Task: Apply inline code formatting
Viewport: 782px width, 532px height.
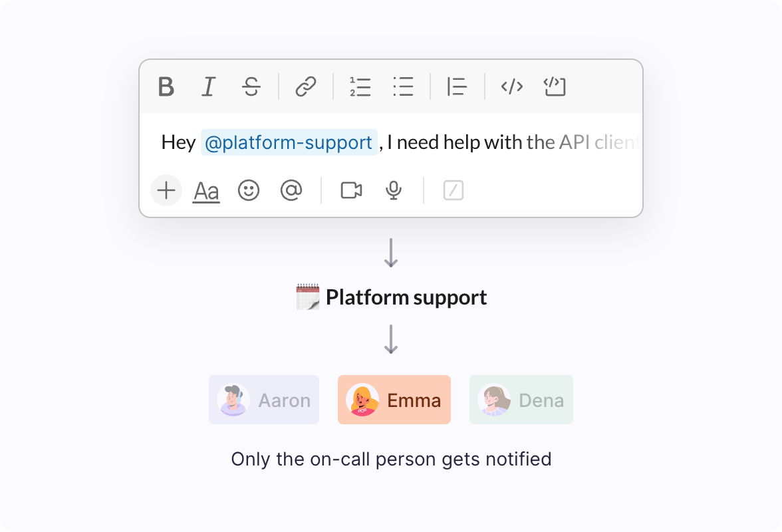Action: [x=511, y=86]
